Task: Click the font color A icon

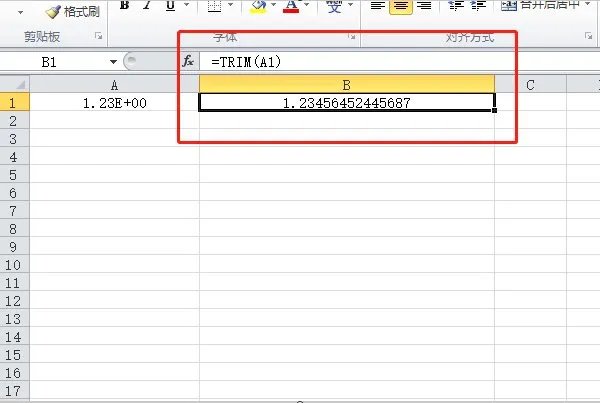Action: (x=291, y=6)
